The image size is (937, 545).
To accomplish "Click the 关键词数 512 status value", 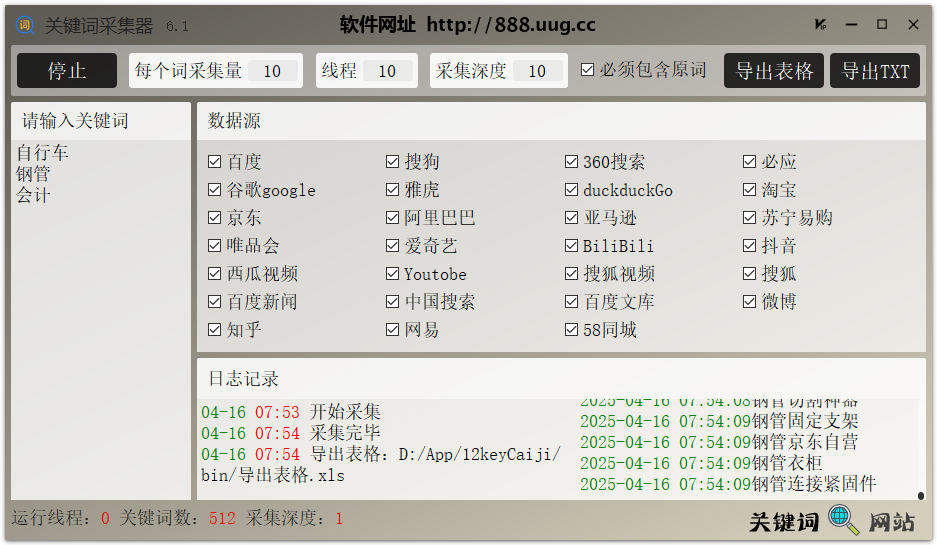I will click(222, 518).
